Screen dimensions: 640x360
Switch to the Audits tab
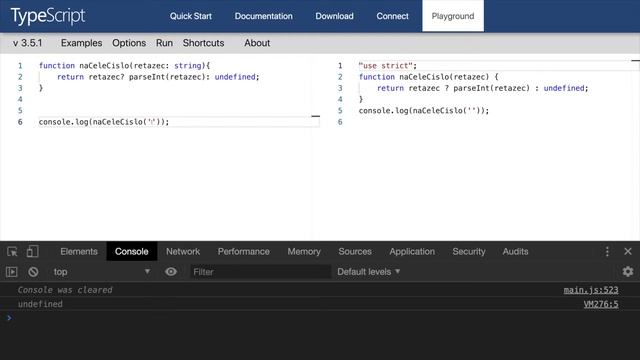[x=515, y=251]
